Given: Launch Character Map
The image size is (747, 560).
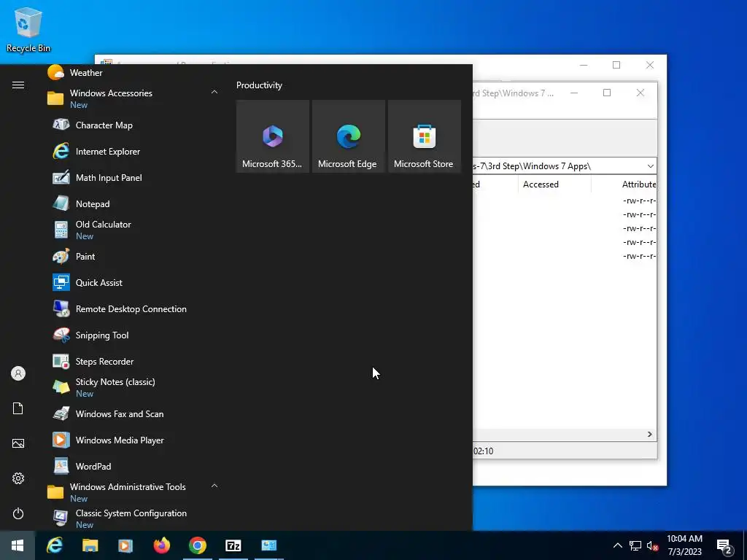Looking at the screenshot, I should (104, 125).
